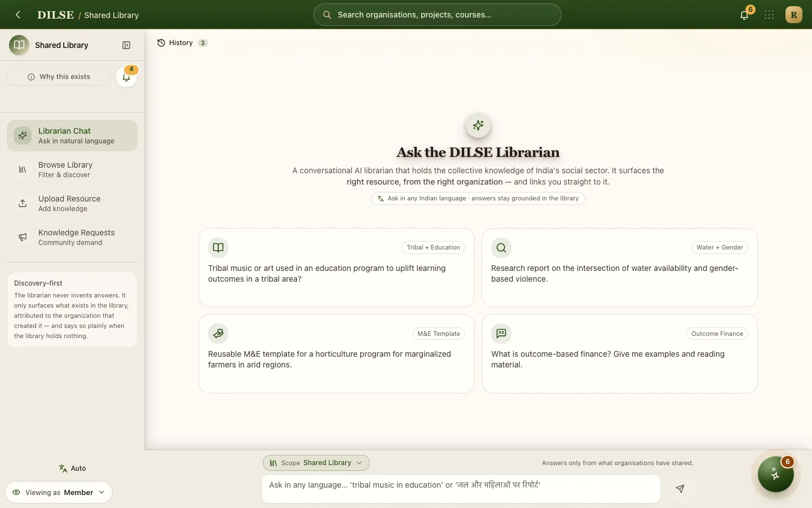Choose the horticulture M&E template prompt

tap(337, 353)
